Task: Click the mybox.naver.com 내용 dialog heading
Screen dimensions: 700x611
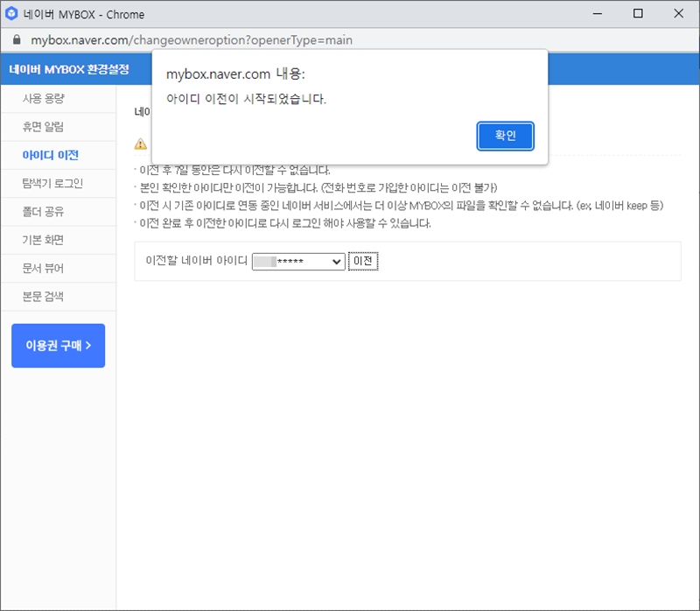Action: (235, 74)
